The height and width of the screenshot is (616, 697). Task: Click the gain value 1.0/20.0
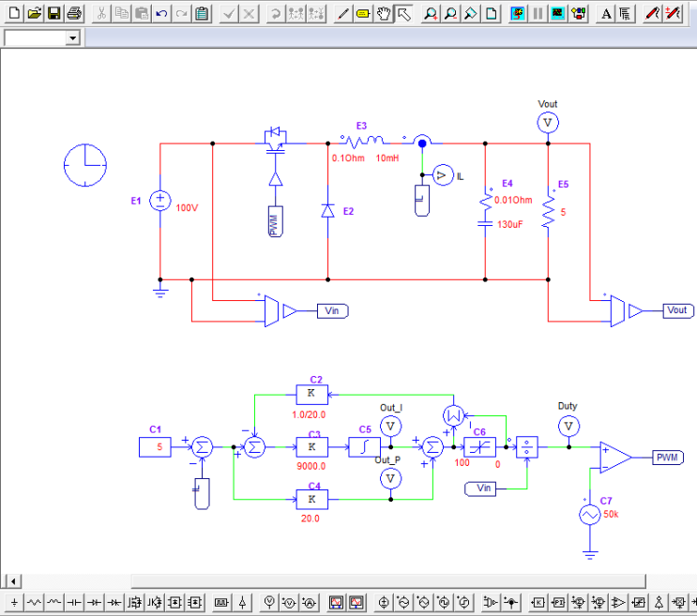[309, 414]
